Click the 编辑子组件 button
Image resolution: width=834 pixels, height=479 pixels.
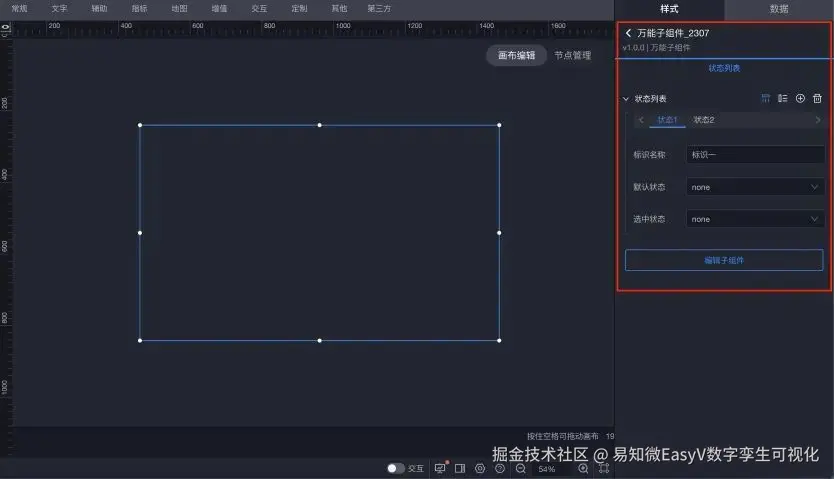click(x=724, y=260)
